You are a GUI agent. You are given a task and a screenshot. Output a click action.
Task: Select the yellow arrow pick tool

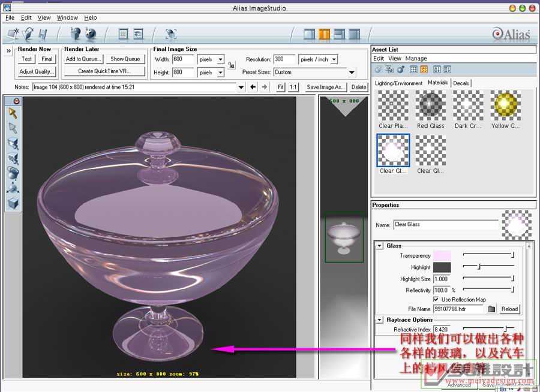coord(12,112)
